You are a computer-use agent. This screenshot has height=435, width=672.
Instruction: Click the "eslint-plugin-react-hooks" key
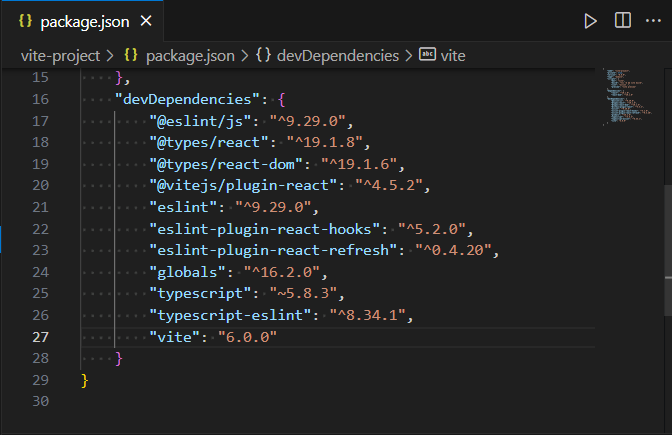pyautogui.click(x=264, y=229)
